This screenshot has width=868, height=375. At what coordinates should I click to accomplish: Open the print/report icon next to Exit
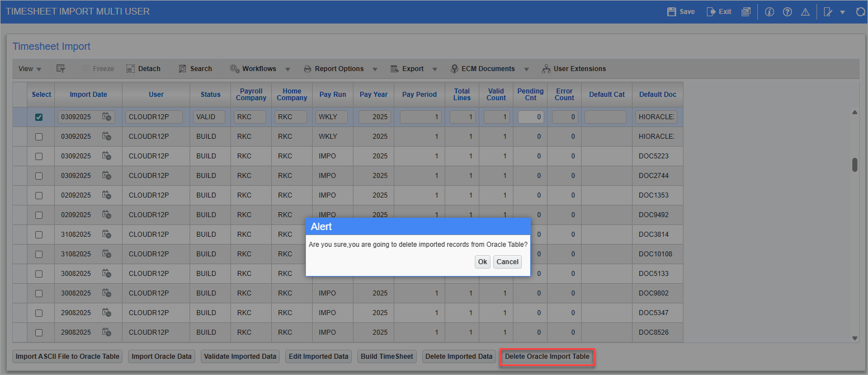coord(746,11)
